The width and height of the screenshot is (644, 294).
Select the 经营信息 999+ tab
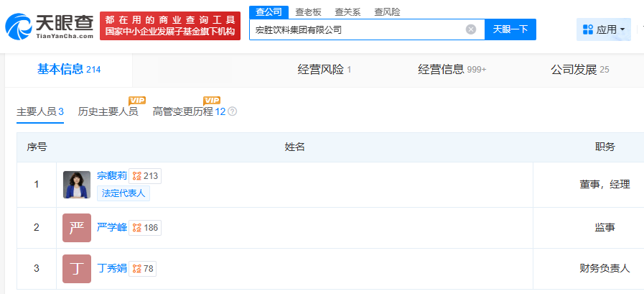point(452,70)
